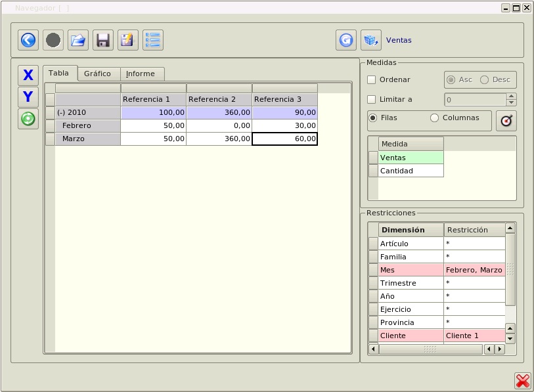Screen dimensions: 534x392
Task: Select the Artículo dimension row
Action: (411, 244)
